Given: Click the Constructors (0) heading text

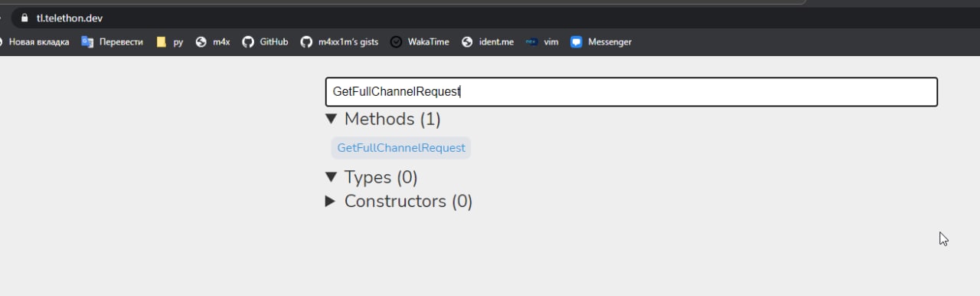Looking at the screenshot, I should click(409, 201).
